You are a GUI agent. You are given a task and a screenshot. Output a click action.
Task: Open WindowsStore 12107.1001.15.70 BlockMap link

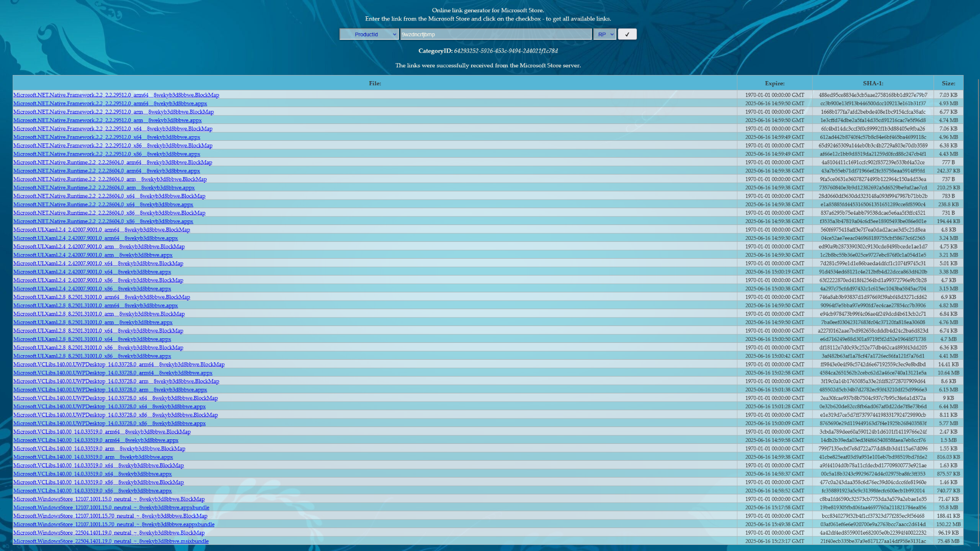pos(110,516)
